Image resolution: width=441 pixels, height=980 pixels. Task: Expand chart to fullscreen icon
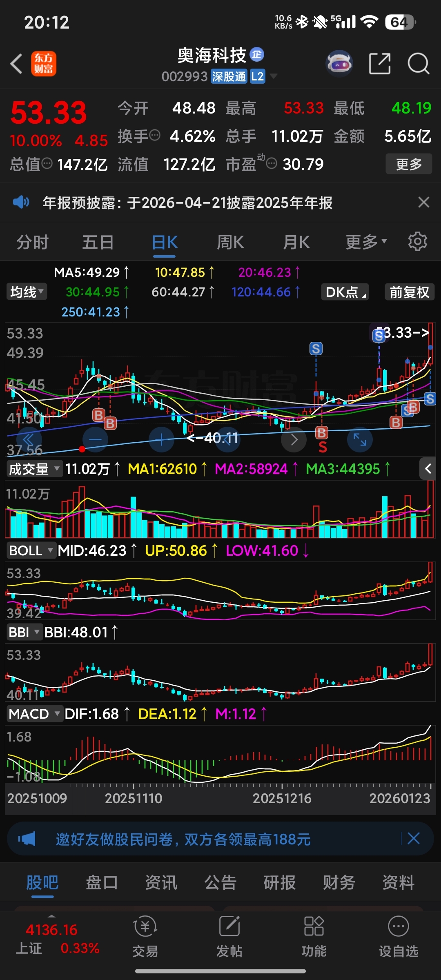coord(360,440)
